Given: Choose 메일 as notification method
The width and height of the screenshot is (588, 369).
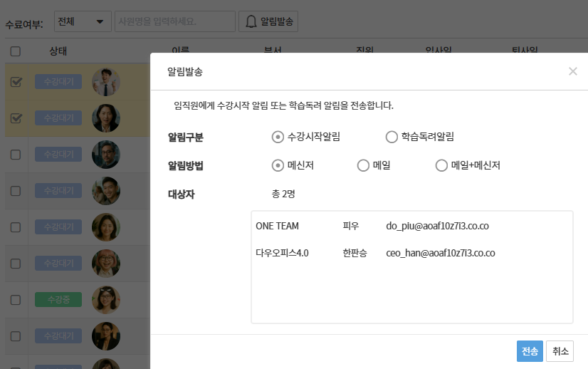Looking at the screenshot, I should point(363,165).
